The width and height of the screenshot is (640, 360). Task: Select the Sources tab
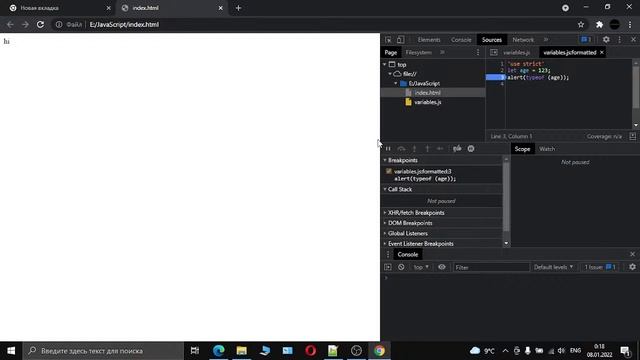coord(492,40)
